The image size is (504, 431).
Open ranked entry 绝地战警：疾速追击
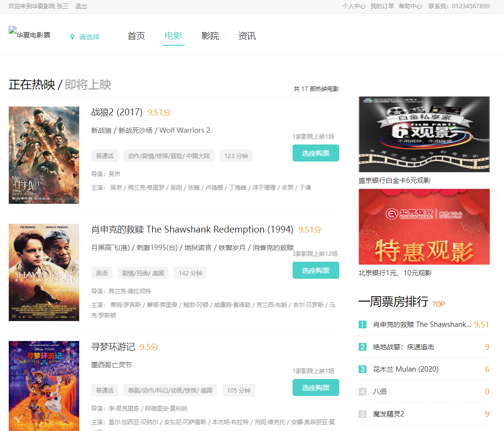[403, 347]
